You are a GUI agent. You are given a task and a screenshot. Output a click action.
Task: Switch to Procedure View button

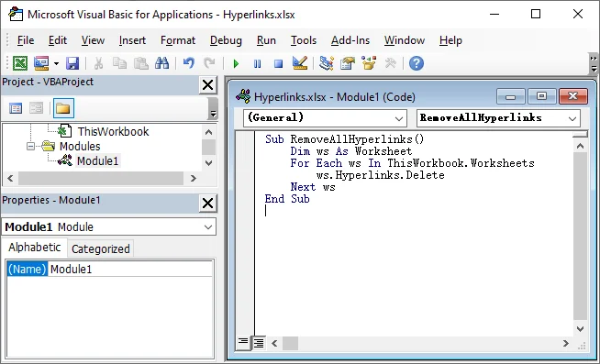point(243,343)
